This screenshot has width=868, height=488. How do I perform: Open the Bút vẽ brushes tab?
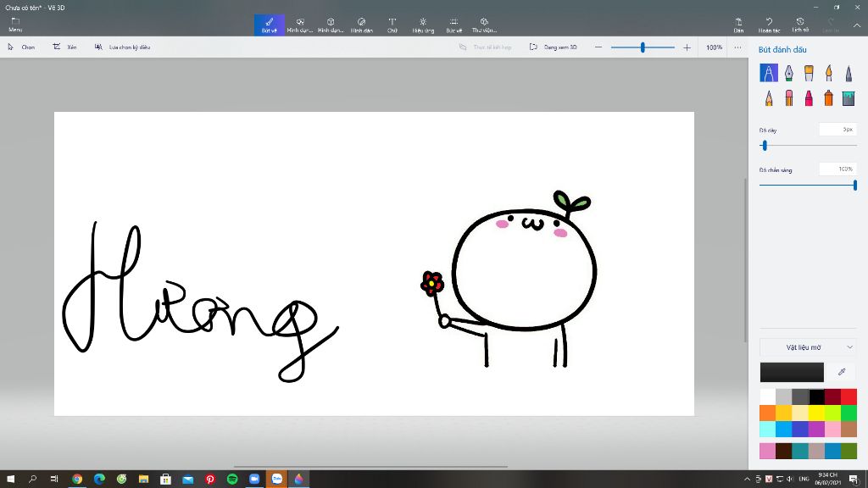click(269, 25)
